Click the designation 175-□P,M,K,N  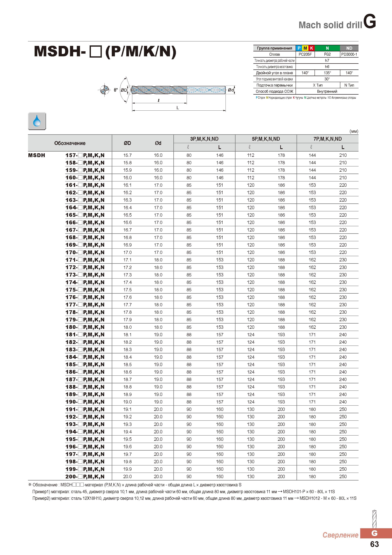coord(85,290)
